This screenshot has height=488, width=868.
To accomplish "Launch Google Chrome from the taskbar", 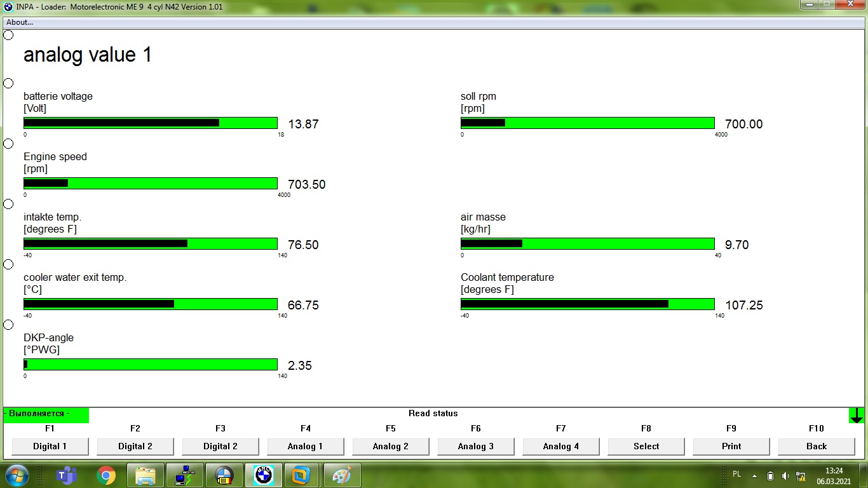I will point(105,475).
